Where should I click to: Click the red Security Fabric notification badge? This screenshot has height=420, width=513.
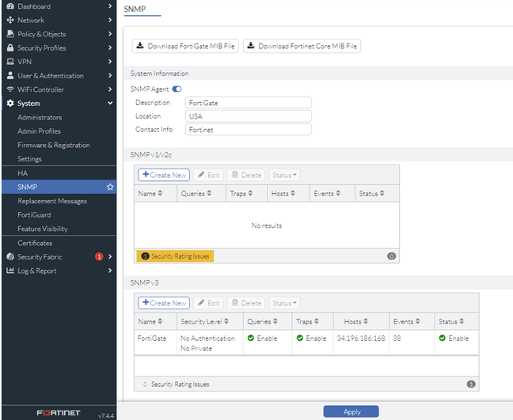tap(99, 256)
